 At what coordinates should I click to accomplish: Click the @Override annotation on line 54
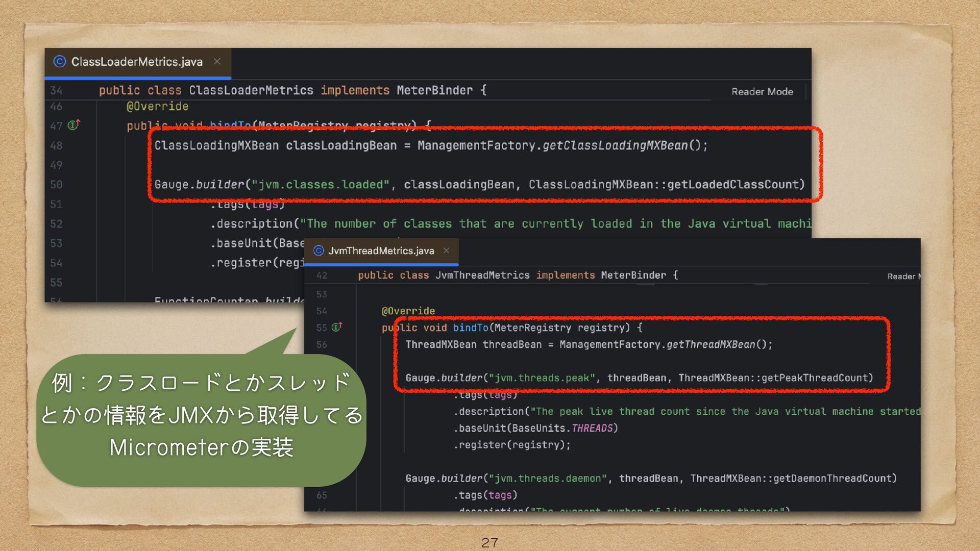pyautogui.click(x=408, y=311)
